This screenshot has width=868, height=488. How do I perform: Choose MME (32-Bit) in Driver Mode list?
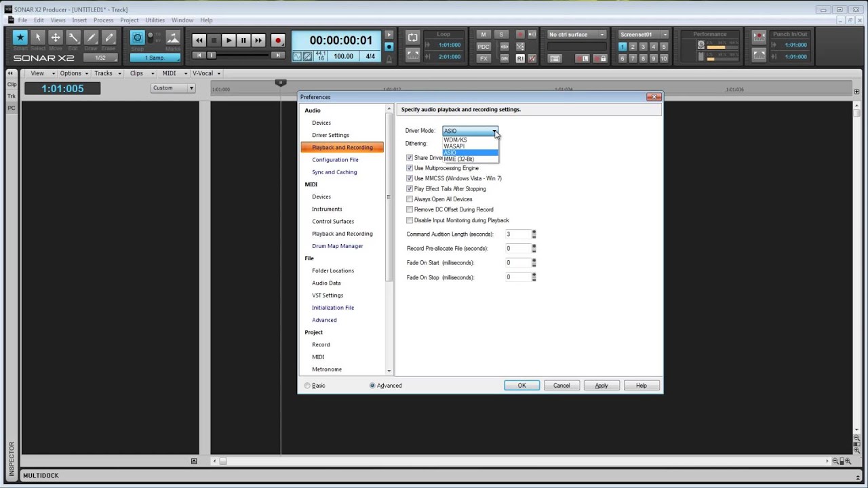coord(470,159)
